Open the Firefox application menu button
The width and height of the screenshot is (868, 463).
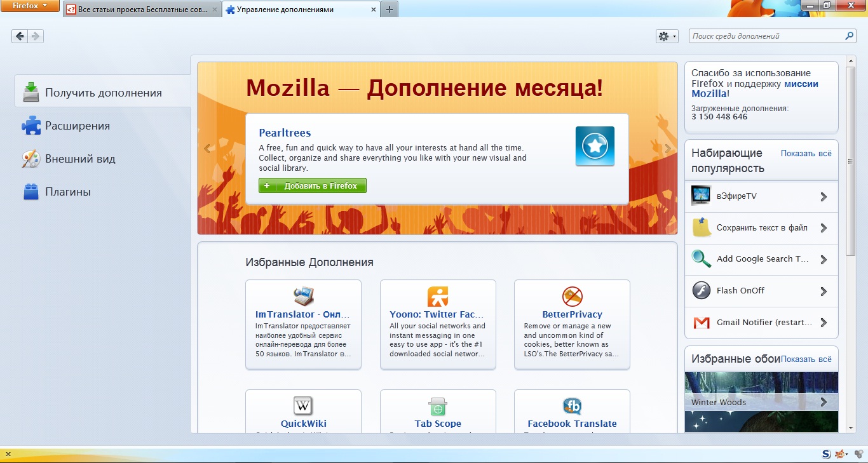[30, 6]
